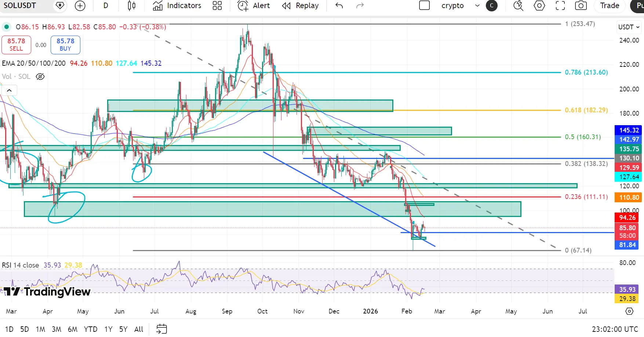Open the C user profile avatar

click(492, 6)
